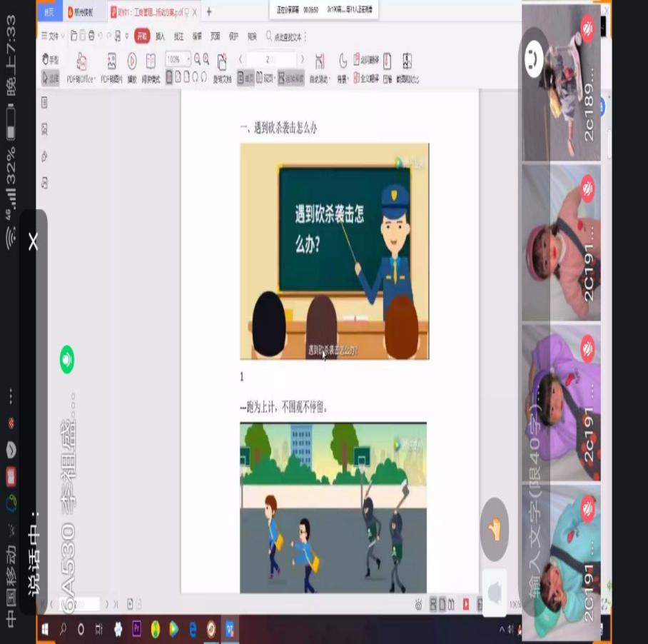
Task: Click the 旋转文档 rotate document icon
Action: [222, 63]
